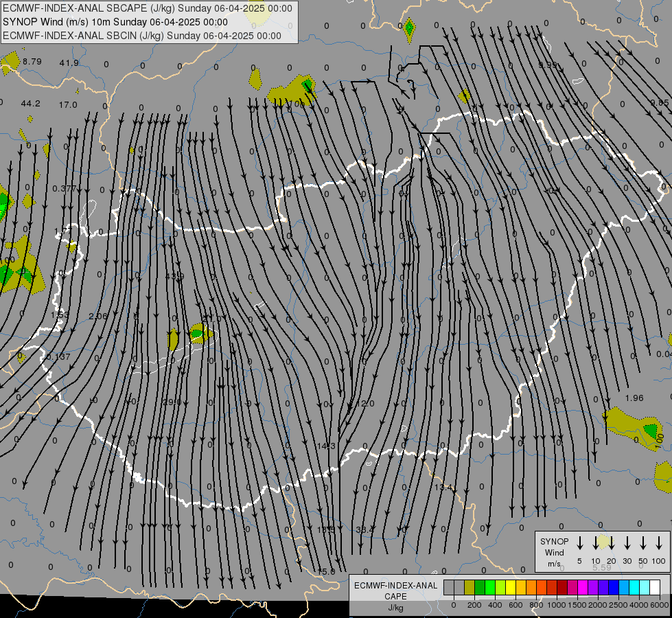The height and width of the screenshot is (618, 672).
Task: Click the 29.0 value on the map
Action: click(x=172, y=402)
